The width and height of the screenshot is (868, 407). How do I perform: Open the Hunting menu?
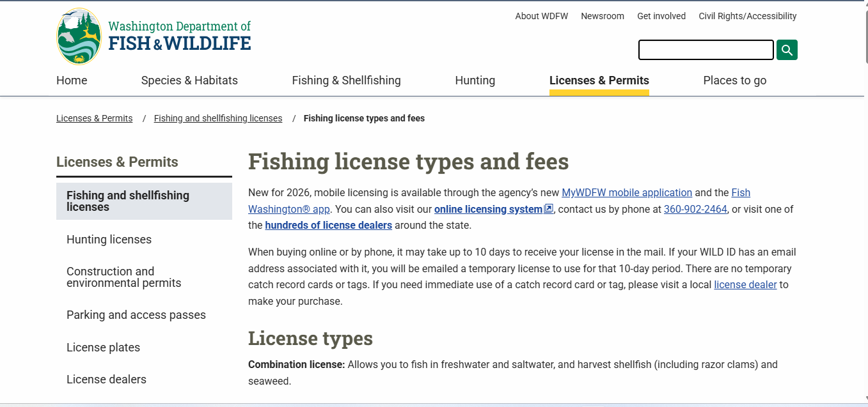475,81
